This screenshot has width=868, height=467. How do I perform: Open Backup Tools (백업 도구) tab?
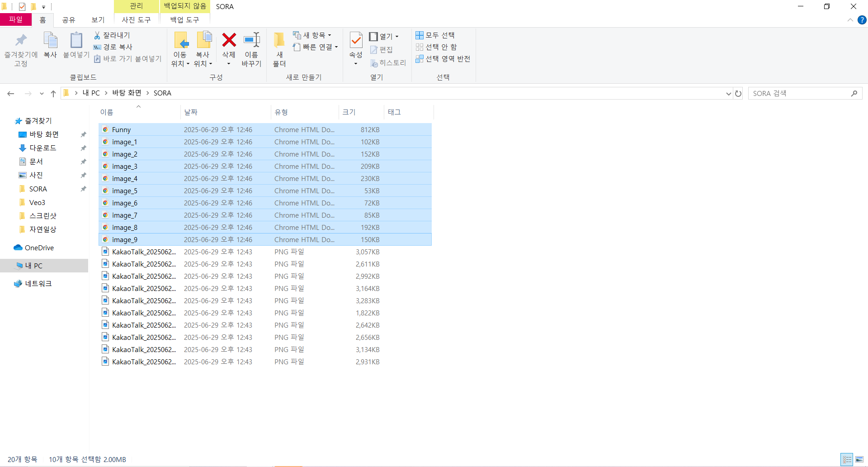click(184, 20)
